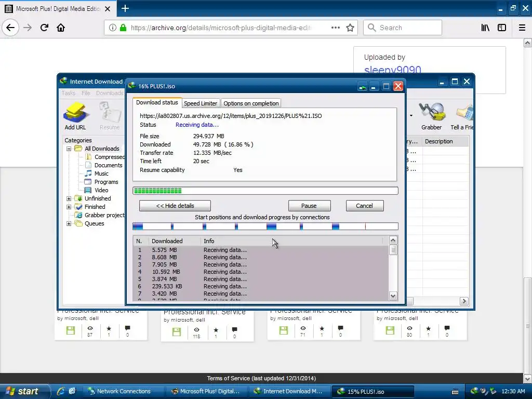Reload the archive.org page
This screenshot has height=399, width=532.
[x=44, y=28]
